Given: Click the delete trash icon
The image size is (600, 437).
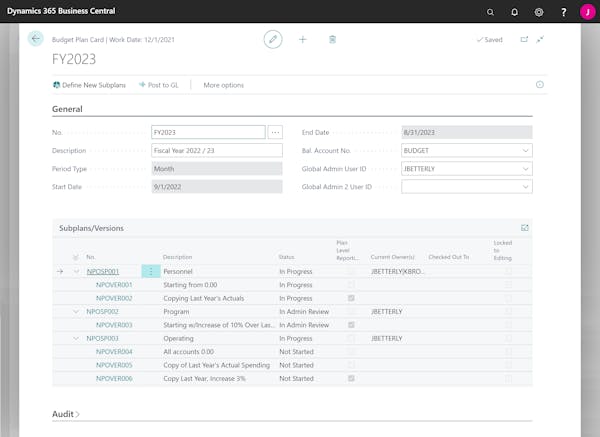Looking at the screenshot, I should tap(333, 39).
